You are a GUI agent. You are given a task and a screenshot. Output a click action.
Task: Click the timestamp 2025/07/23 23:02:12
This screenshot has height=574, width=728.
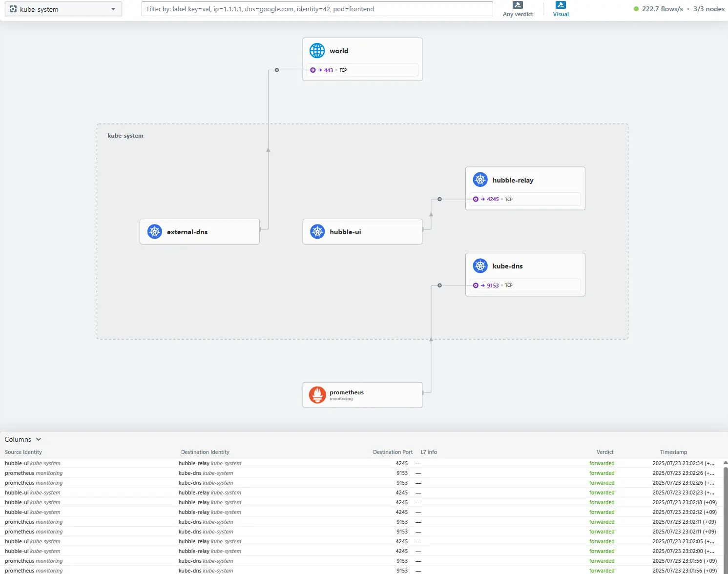pyautogui.click(x=685, y=512)
